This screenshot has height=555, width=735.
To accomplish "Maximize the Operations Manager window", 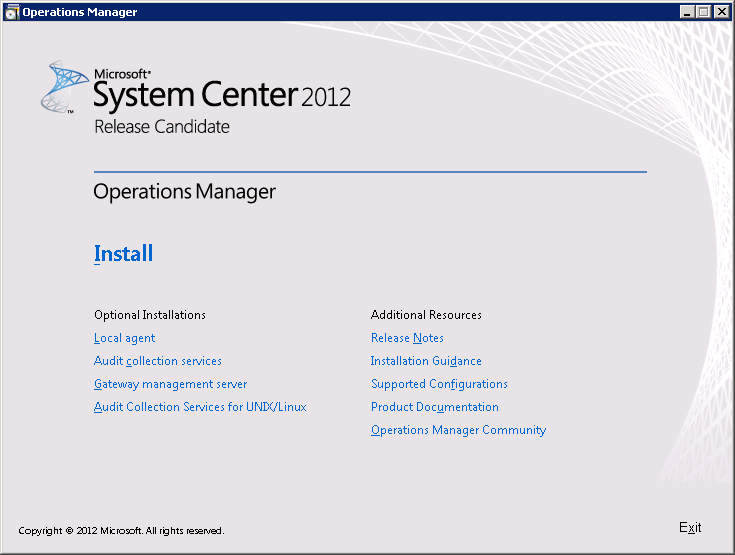I will [x=704, y=12].
